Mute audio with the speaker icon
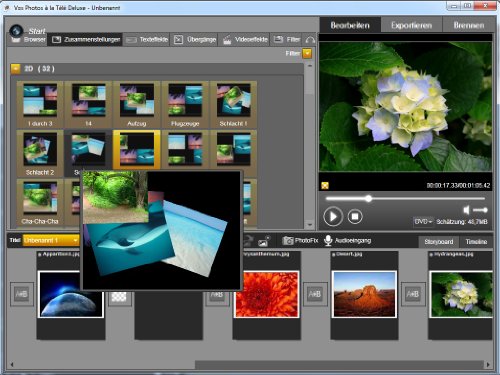 [x=466, y=210]
